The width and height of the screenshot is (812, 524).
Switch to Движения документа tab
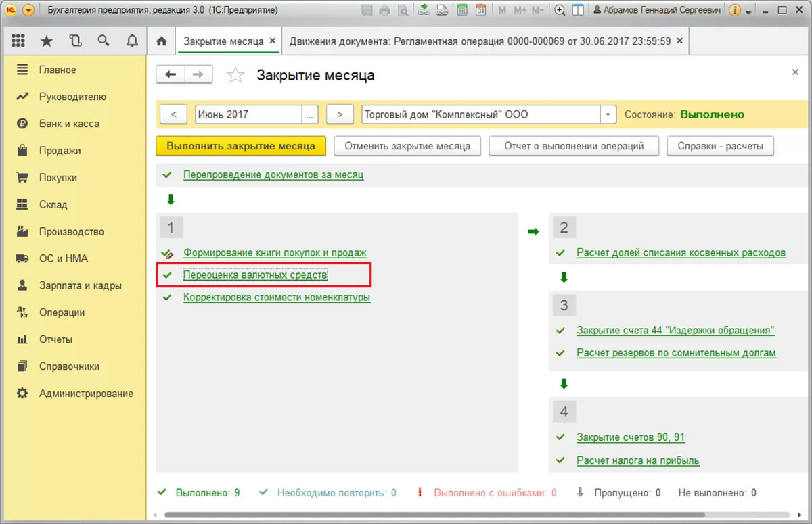click(x=480, y=41)
